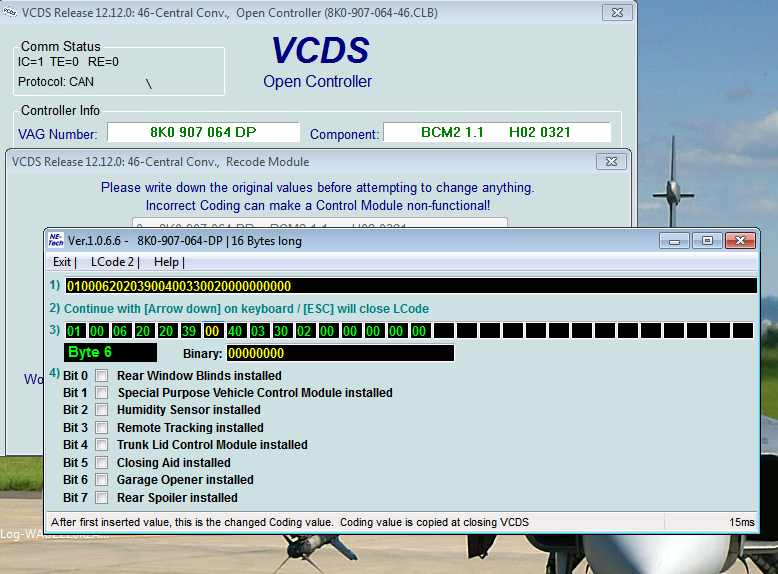Viewport: 778px width, 574px height.
Task: Select byte 10 cell with value 02
Action: pyautogui.click(x=304, y=331)
